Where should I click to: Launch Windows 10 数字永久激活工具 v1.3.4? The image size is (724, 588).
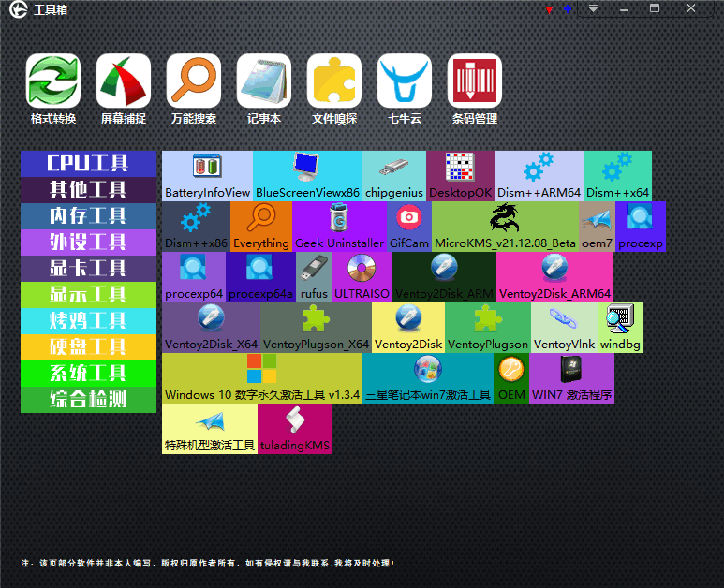tap(262, 378)
